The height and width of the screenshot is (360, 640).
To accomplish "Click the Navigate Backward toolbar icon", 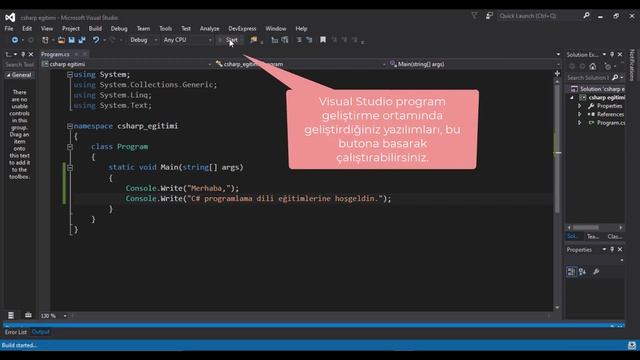I will point(15,40).
